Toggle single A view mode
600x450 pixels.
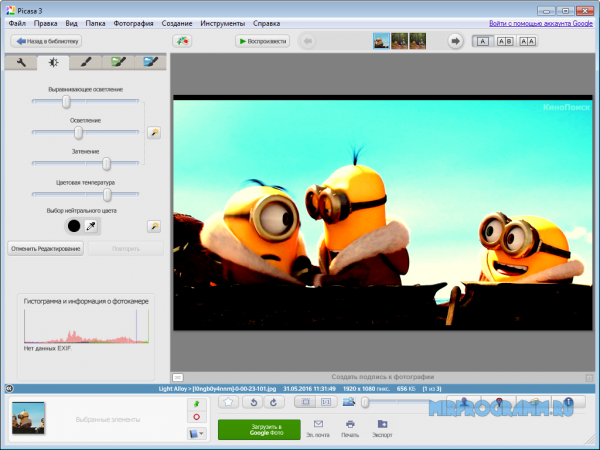(x=482, y=41)
